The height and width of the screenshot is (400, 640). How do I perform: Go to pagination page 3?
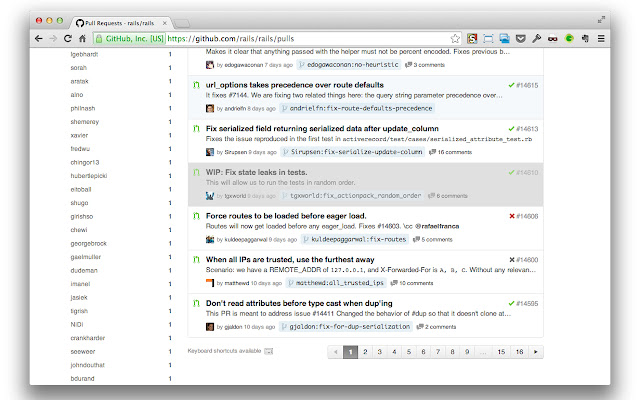[380, 352]
